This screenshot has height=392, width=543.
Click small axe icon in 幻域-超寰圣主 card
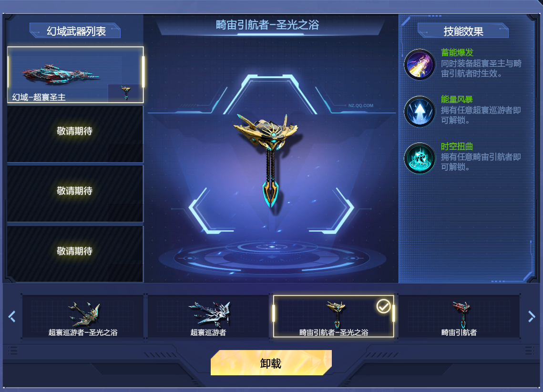point(125,93)
